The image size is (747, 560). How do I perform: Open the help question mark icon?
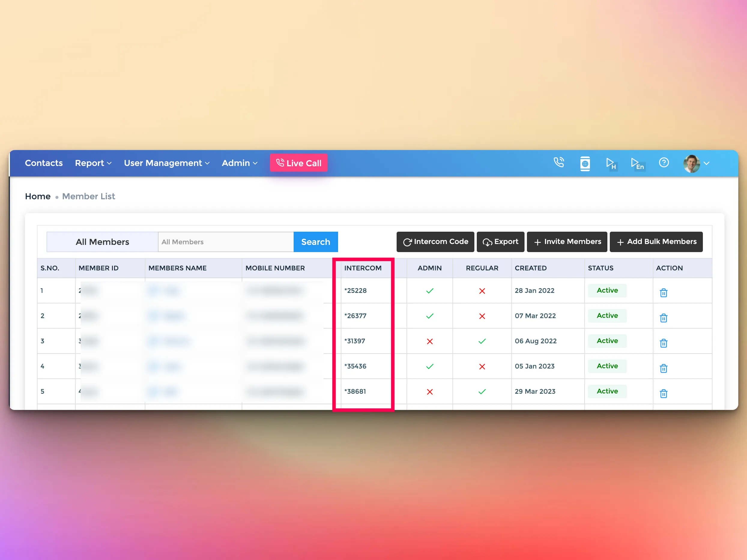[x=664, y=163]
